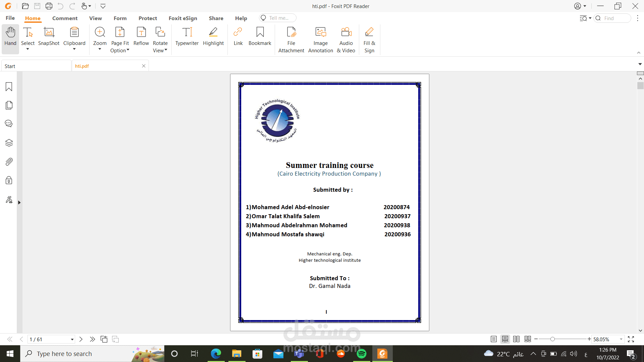Click the Print icon in quick toolbar

point(49,6)
